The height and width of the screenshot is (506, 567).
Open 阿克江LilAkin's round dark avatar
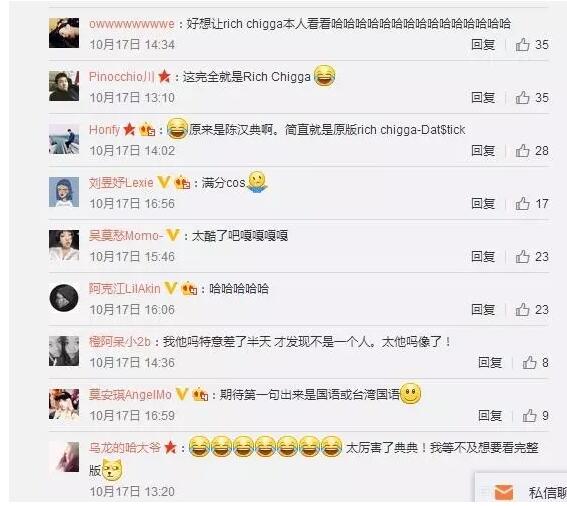point(64,298)
